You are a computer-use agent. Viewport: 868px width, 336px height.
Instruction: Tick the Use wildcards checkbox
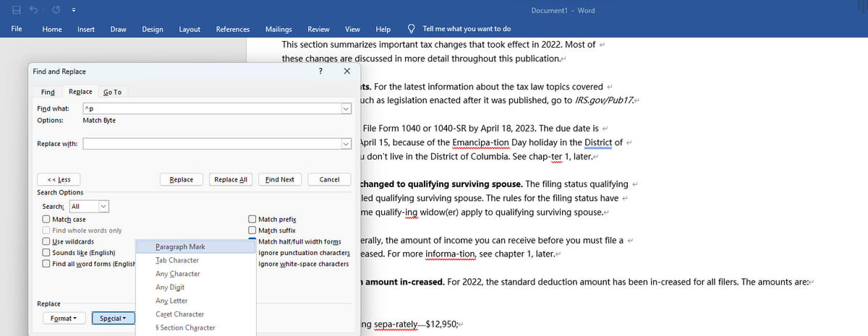click(x=46, y=241)
